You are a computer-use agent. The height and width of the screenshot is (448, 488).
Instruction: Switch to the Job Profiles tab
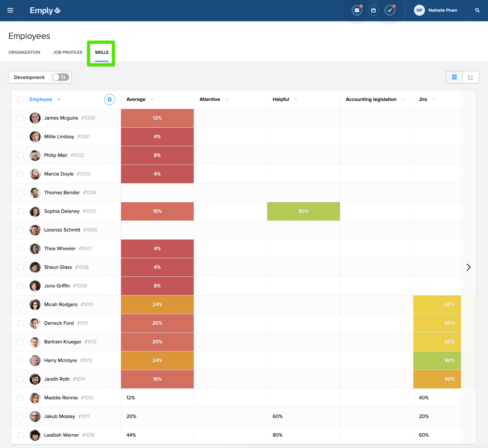tap(68, 52)
